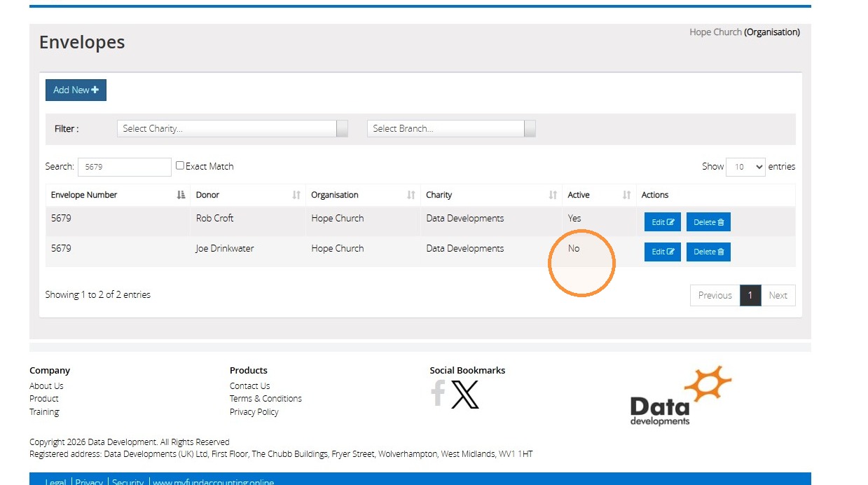Sort table by Organisation column

pyautogui.click(x=363, y=195)
